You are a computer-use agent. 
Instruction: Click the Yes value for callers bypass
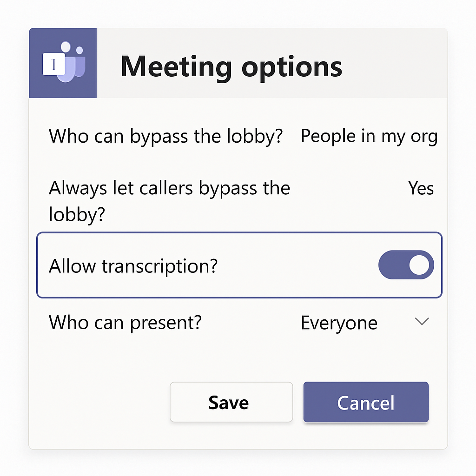pyautogui.click(x=421, y=188)
